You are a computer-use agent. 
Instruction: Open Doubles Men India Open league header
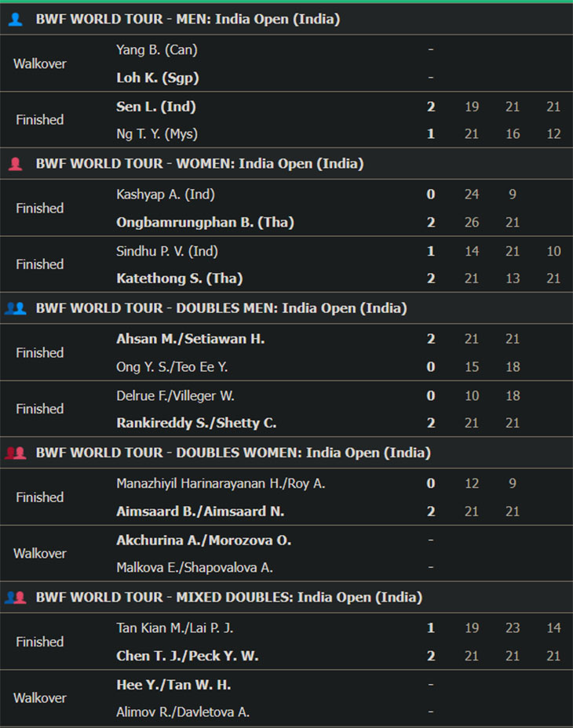(286, 308)
